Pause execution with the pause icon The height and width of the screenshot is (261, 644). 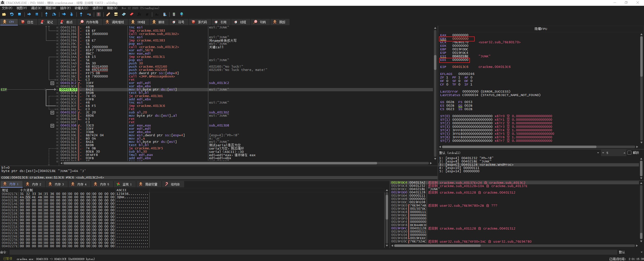pos(37,14)
